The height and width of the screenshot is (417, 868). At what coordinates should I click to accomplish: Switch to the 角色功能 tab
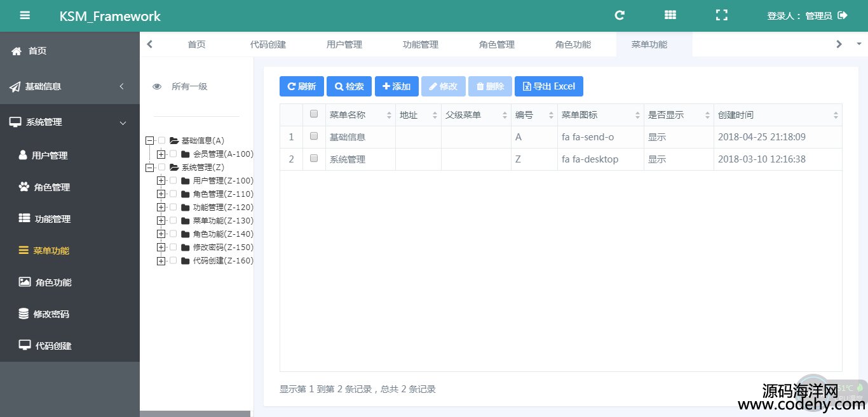click(573, 44)
